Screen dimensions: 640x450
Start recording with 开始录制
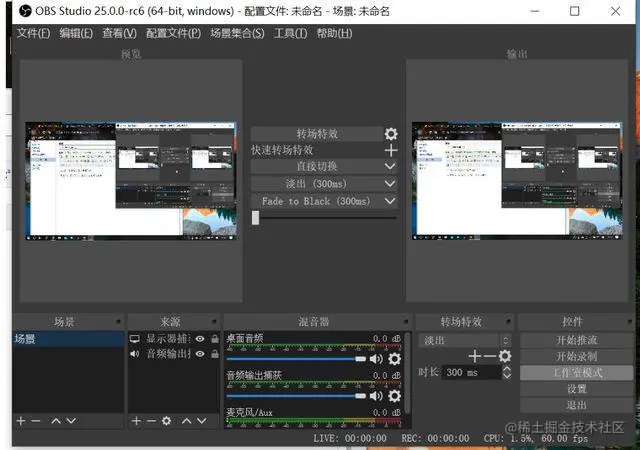click(x=577, y=356)
